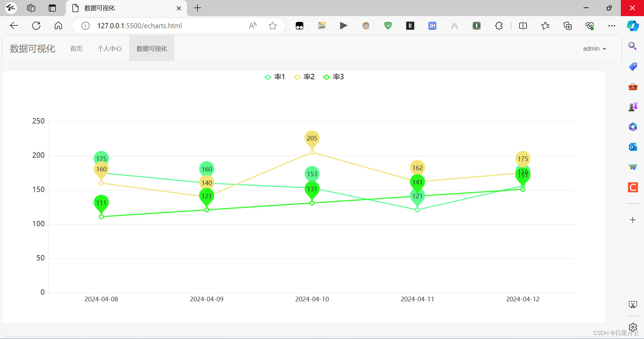Open the black mask extension icon
The image size is (644, 339).
pyautogui.click(x=300, y=26)
